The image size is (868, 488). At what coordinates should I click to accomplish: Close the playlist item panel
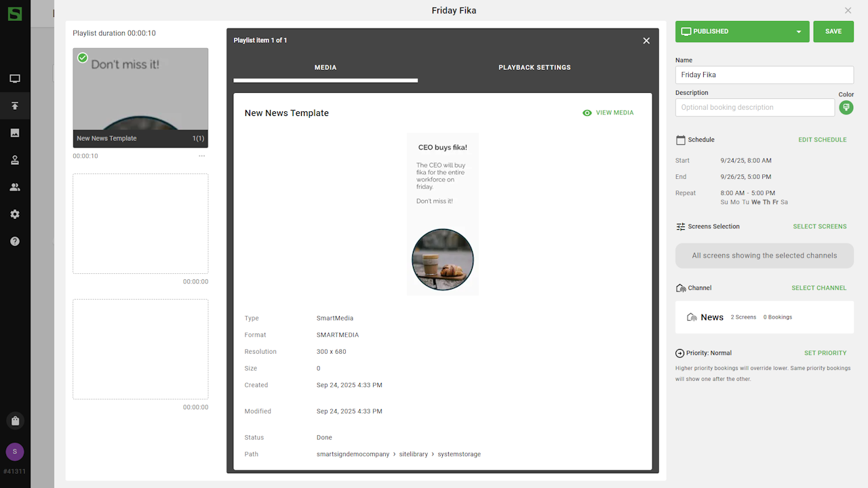coord(646,41)
